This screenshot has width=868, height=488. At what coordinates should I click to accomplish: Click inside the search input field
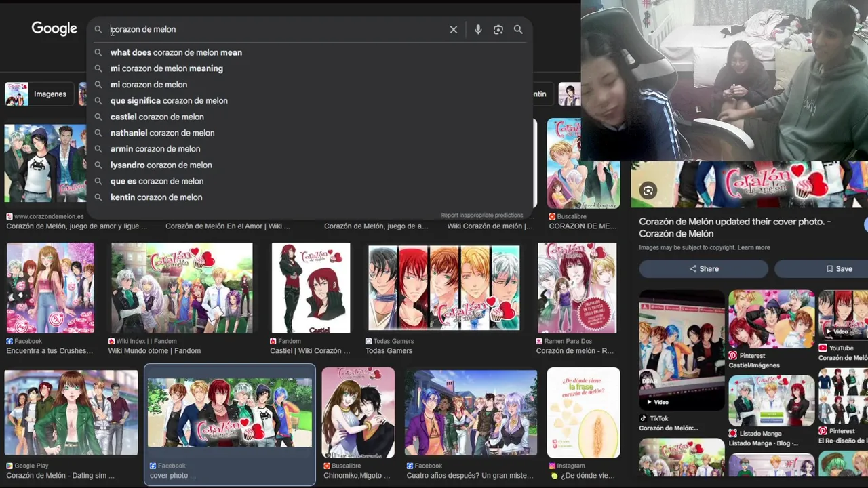[275, 30]
